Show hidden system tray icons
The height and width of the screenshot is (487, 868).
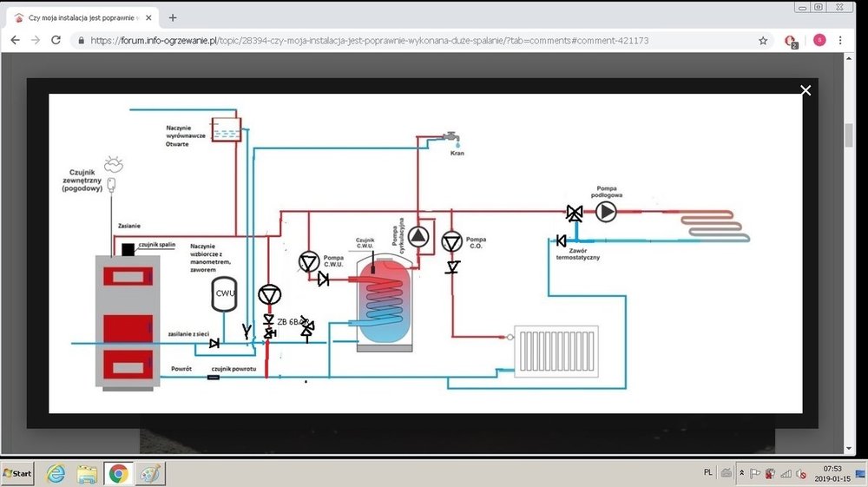741,473
